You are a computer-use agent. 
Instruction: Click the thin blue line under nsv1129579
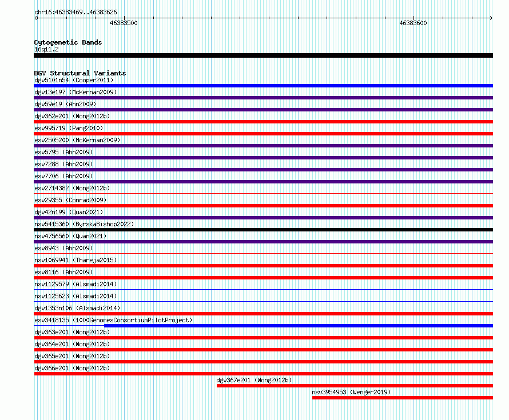(x=263, y=289)
